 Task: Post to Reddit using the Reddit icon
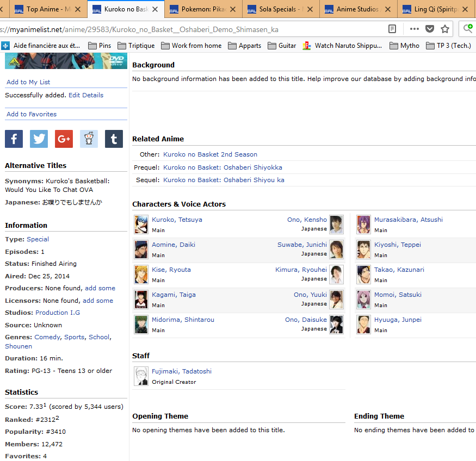pyautogui.click(x=89, y=139)
